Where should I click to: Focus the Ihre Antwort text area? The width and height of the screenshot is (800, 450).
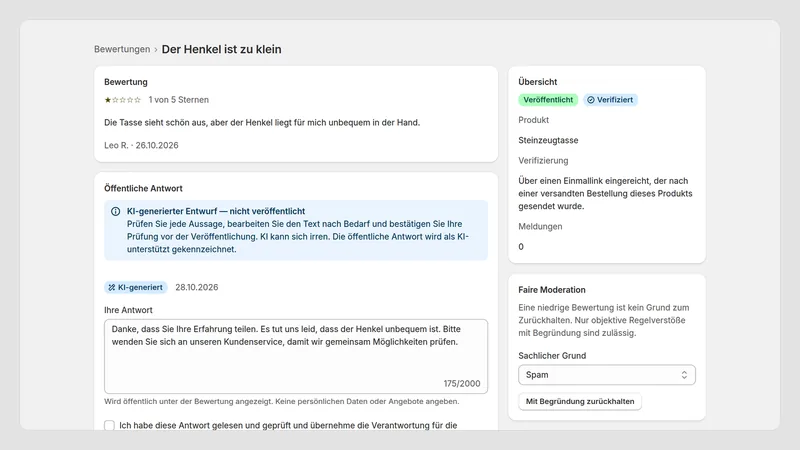point(296,356)
